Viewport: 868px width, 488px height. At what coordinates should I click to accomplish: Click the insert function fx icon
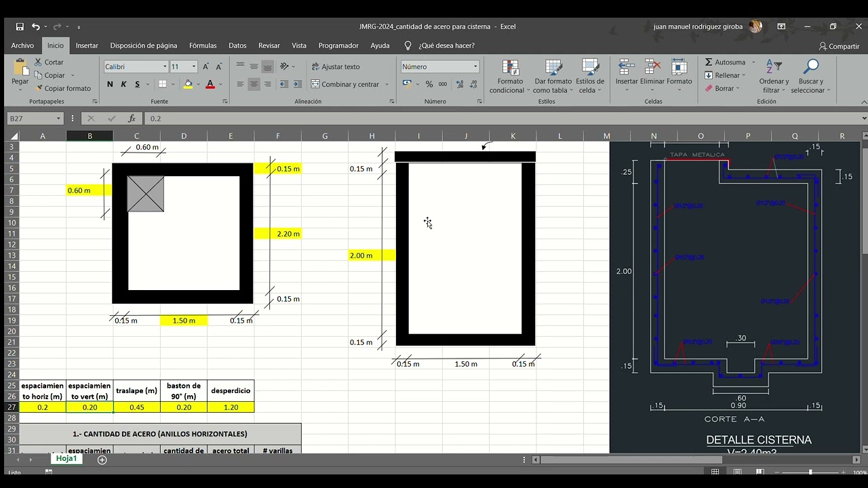[x=132, y=119]
